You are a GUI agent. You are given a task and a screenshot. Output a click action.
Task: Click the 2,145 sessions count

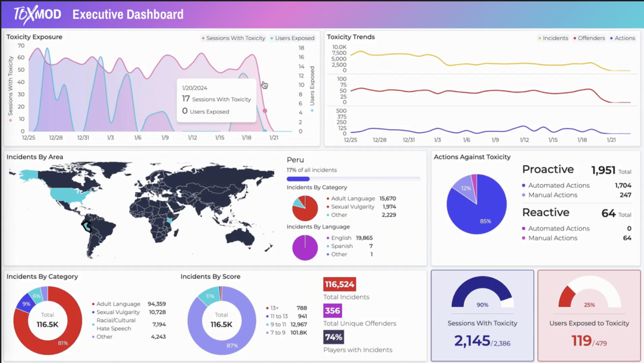(472, 341)
